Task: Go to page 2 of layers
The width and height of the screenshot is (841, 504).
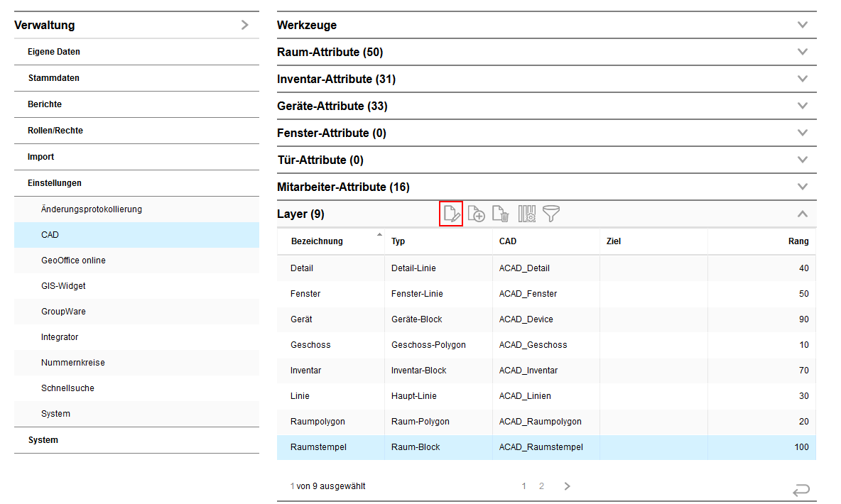Action: pos(541,486)
